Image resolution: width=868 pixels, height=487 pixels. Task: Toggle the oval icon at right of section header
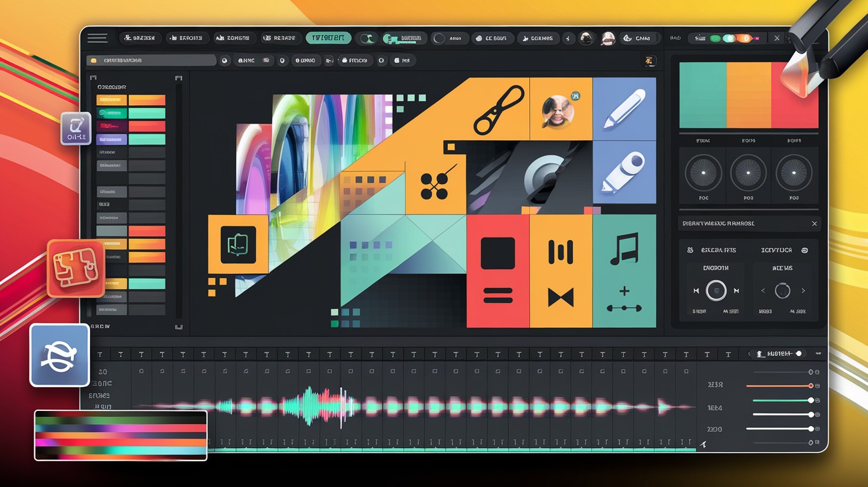tap(804, 250)
